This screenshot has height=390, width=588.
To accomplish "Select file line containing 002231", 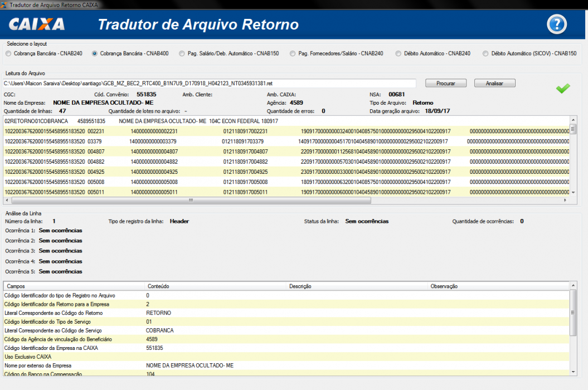I will coord(286,131).
